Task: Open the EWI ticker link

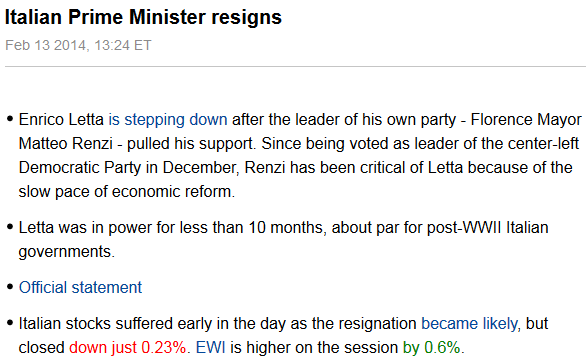Action: pos(210,348)
